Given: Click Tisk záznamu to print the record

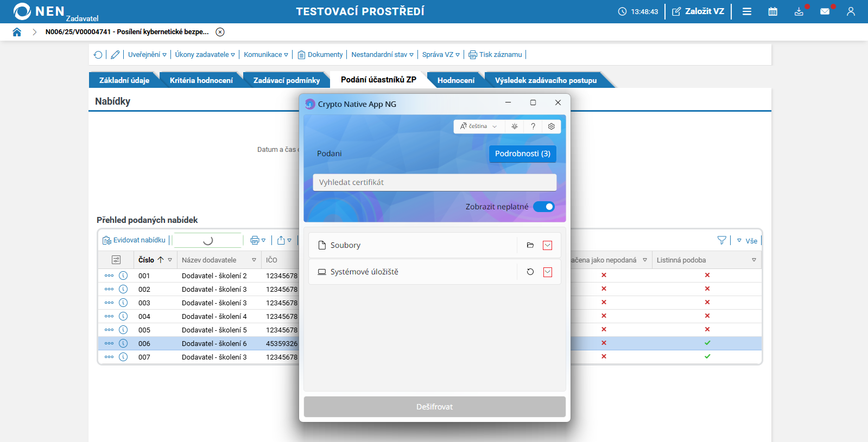Looking at the screenshot, I should coord(495,55).
